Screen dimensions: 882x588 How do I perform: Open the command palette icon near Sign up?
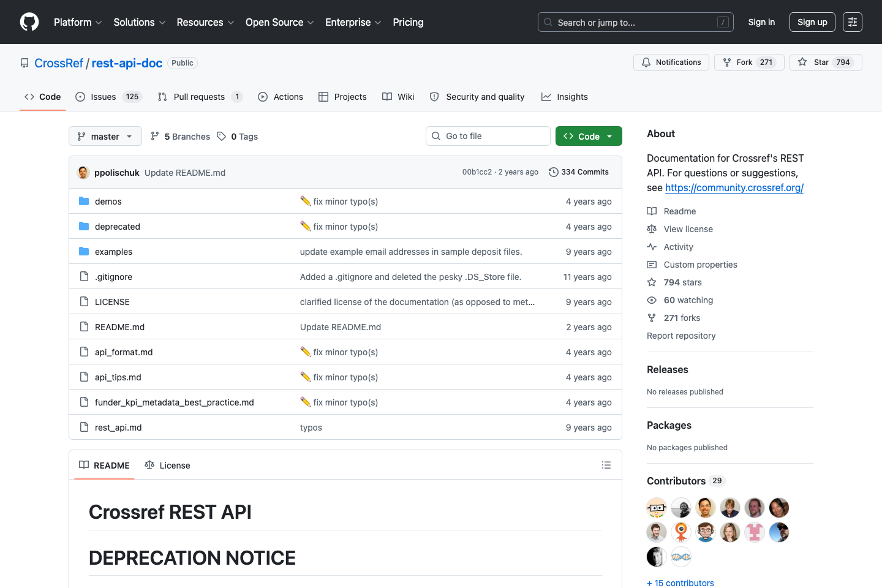tap(853, 22)
